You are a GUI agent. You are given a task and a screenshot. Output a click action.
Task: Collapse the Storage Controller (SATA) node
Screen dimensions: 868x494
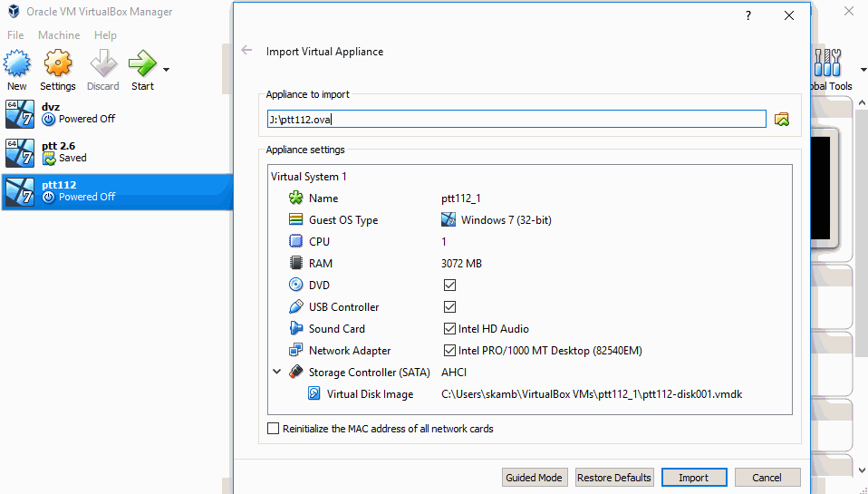pos(276,372)
